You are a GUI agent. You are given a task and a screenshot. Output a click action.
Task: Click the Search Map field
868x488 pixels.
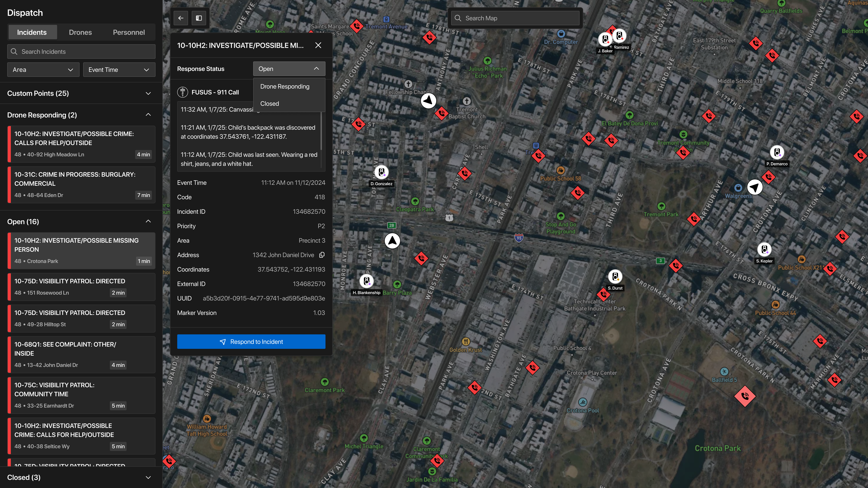click(515, 18)
